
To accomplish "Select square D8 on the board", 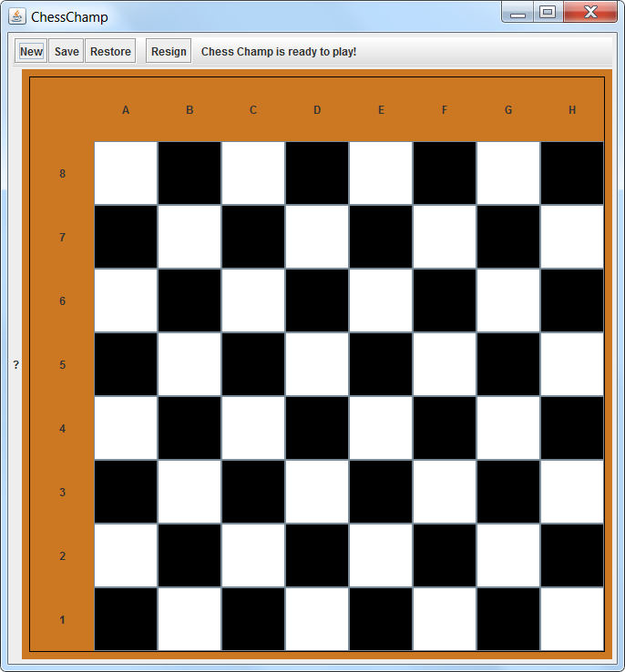I will 317,173.
